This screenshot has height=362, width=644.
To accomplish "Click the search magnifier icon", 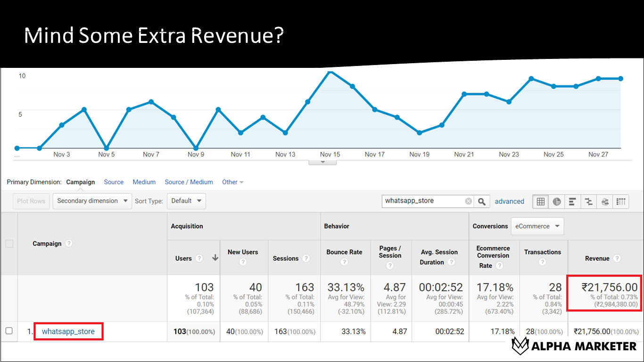I will pyautogui.click(x=482, y=201).
